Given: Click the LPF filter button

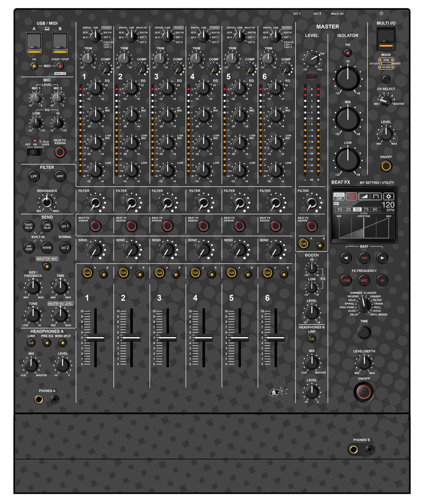Looking at the screenshot, I should [34, 176].
